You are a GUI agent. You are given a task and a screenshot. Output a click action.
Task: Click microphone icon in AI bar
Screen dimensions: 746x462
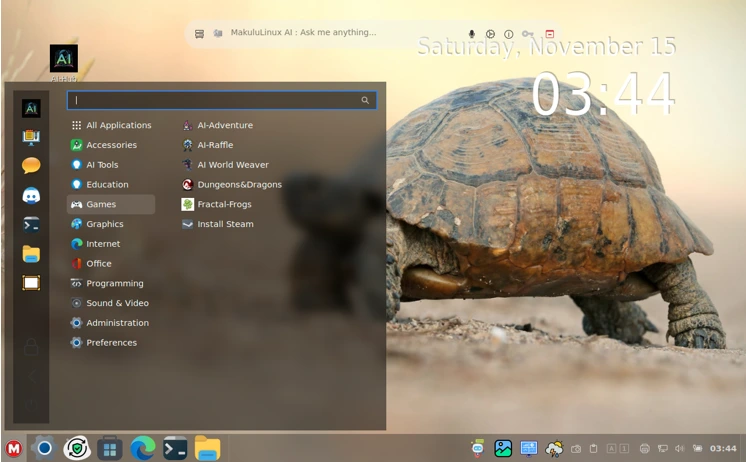(471, 34)
